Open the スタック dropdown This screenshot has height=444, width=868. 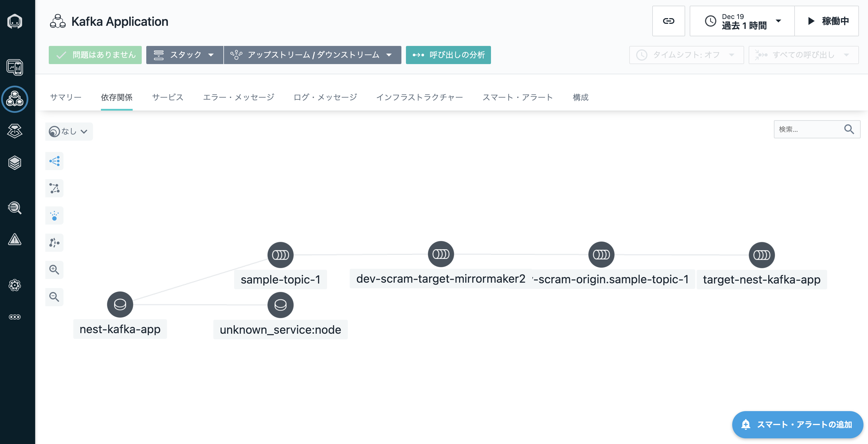(x=184, y=55)
